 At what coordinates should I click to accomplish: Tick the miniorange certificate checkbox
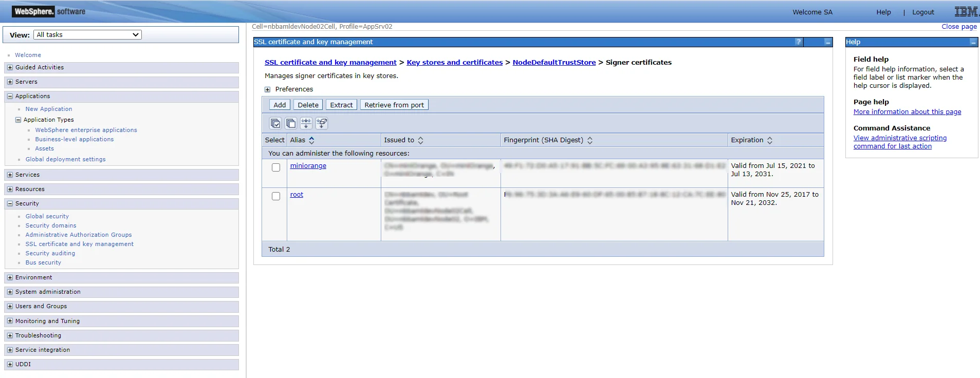[276, 167]
